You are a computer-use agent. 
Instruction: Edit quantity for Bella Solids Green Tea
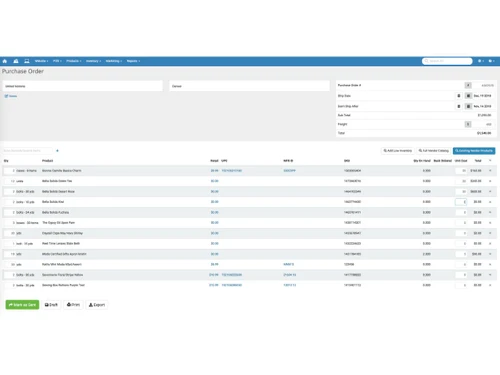pyautogui.click(x=10, y=181)
